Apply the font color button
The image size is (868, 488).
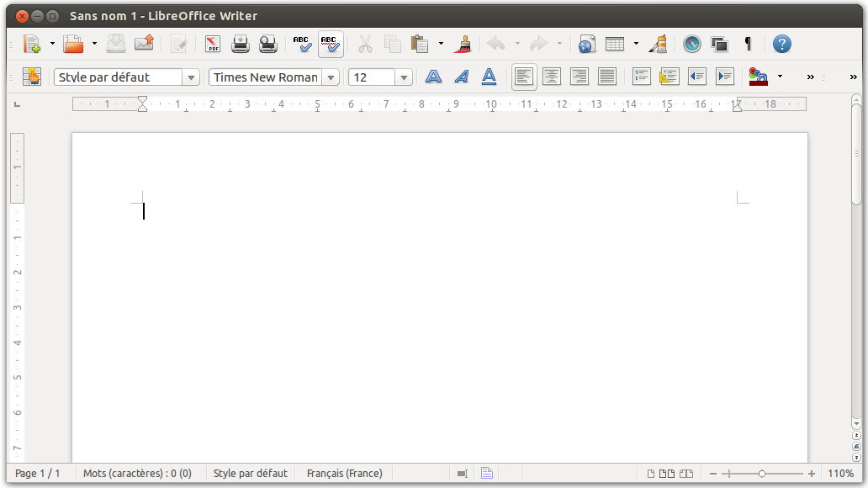tap(759, 77)
